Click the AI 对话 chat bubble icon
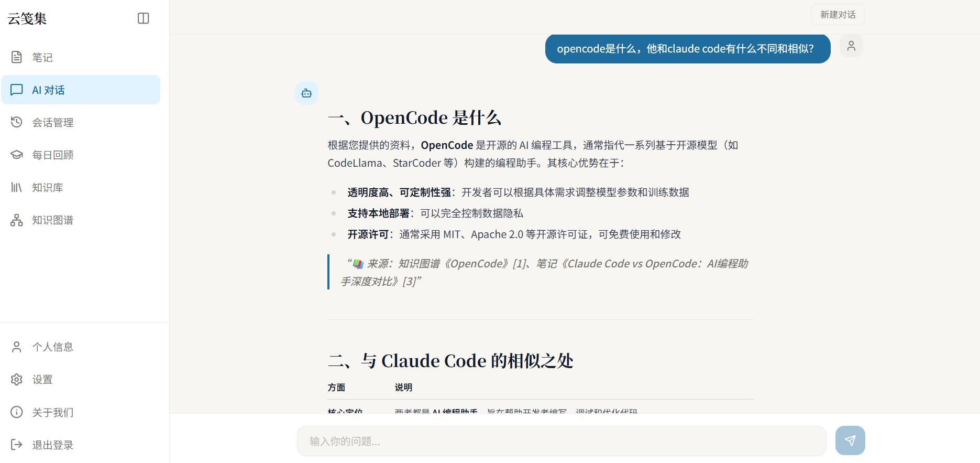This screenshot has height=463, width=980. click(x=17, y=90)
